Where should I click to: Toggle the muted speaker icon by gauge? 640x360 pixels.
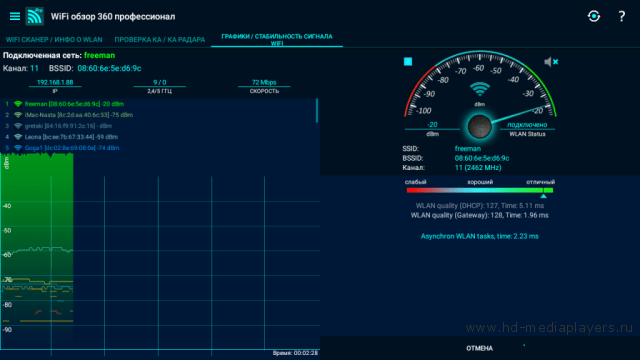coord(551,62)
